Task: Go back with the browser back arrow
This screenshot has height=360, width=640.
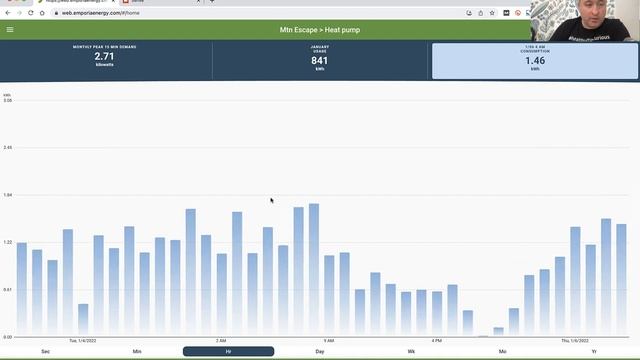Action: pyautogui.click(x=8, y=13)
